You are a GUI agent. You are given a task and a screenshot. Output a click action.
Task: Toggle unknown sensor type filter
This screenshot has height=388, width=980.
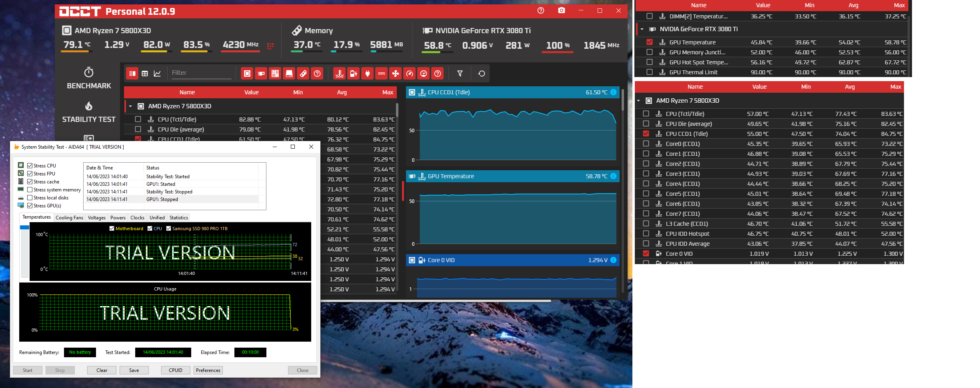pyautogui.click(x=438, y=74)
